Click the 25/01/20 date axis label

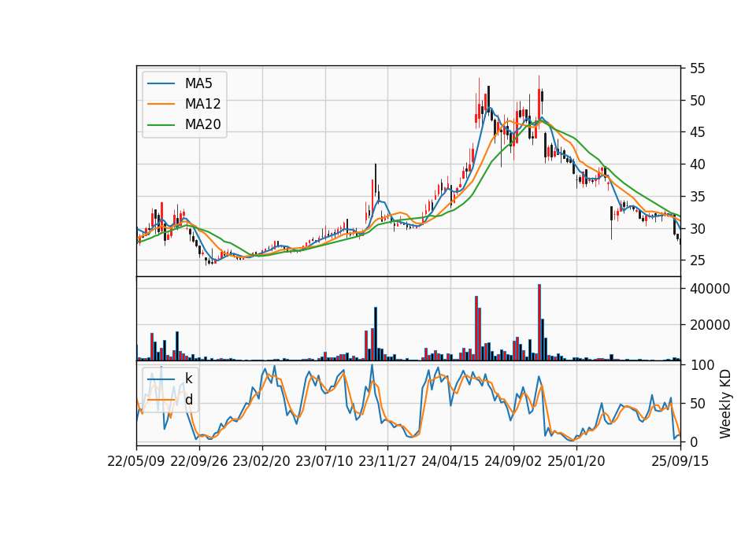[576, 461]
